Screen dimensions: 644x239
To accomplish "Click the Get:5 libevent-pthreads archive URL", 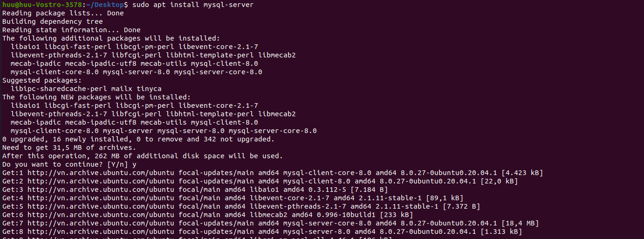I will click(x=101, y=206).
